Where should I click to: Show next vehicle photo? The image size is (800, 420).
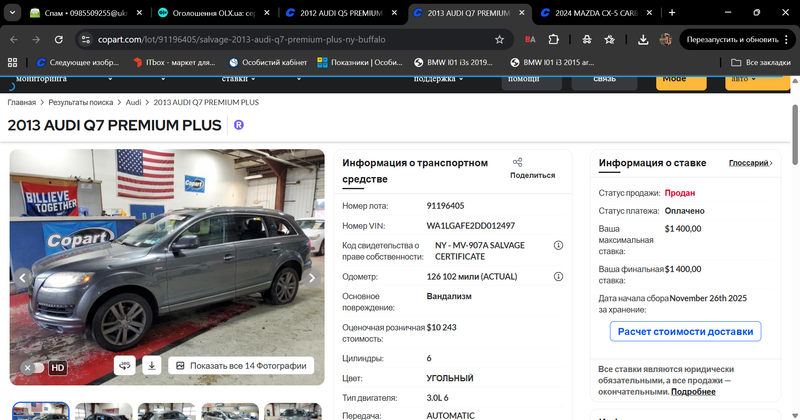pyautogui.click(x=312, y=278)
